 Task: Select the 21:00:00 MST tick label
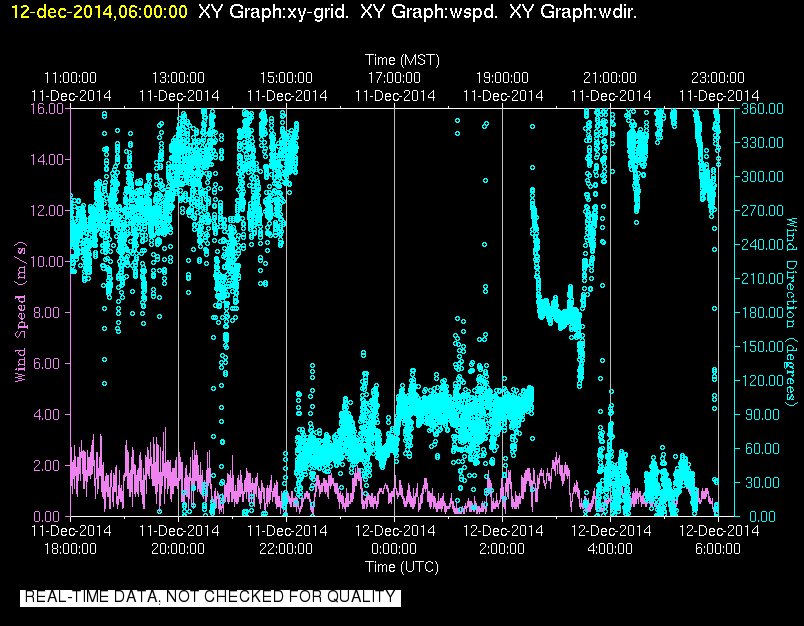[610, 78]
